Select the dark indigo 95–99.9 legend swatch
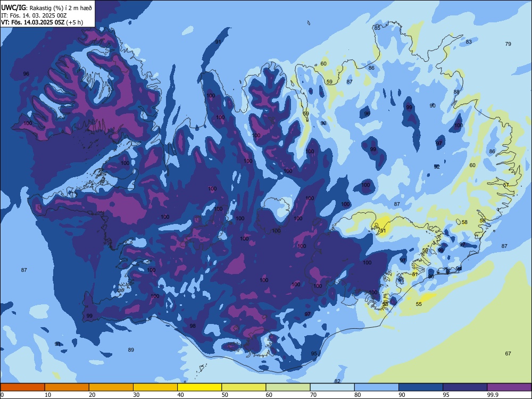The image size is (532, 399). coord(465,387)
